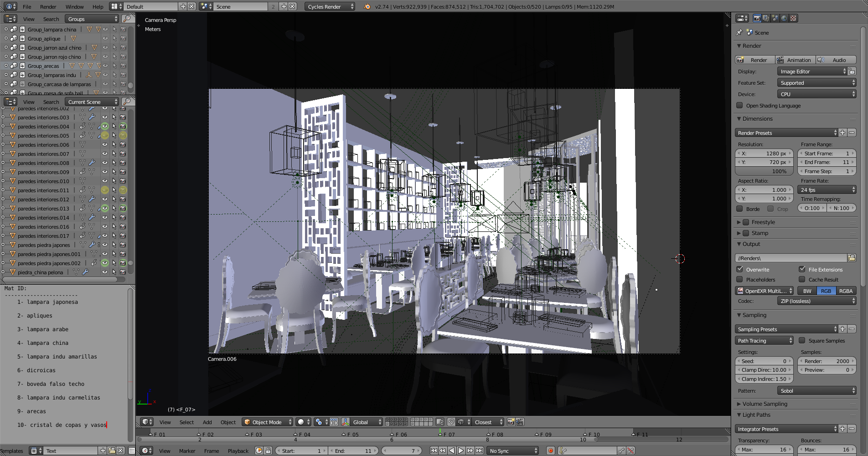
Task: Click the OpenGL render camera icon
Action: 511,422
